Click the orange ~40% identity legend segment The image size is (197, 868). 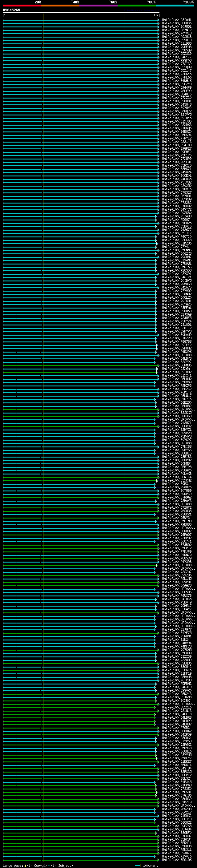click(x=60, y=6)
